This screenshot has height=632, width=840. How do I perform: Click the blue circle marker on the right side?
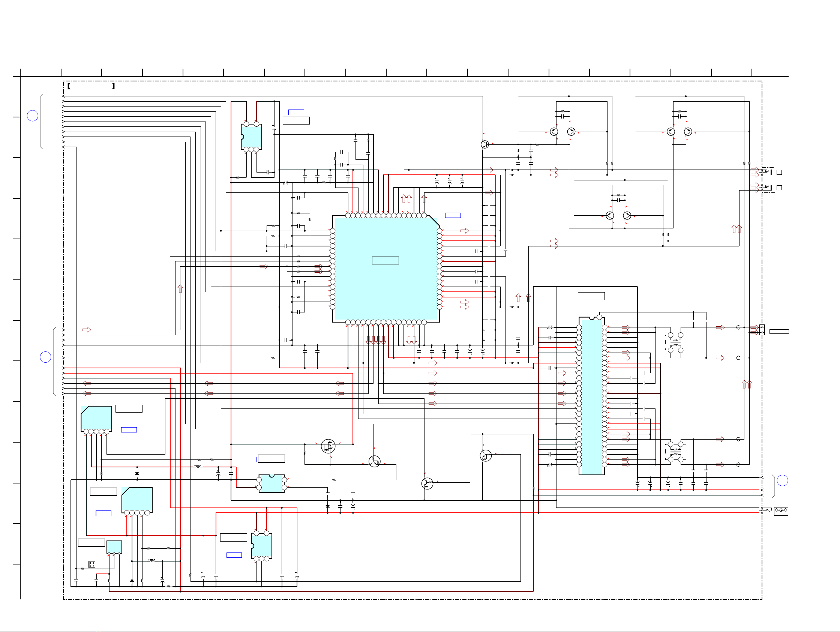(x=782, y=480)
